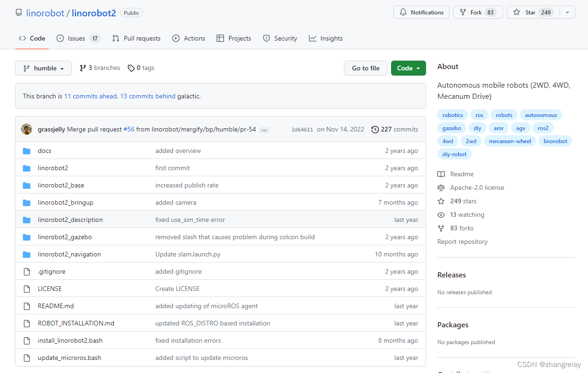Fork the repository with Fork button
Image resolution: width=588 pixels, height=373 pixels.
[478, 13]
